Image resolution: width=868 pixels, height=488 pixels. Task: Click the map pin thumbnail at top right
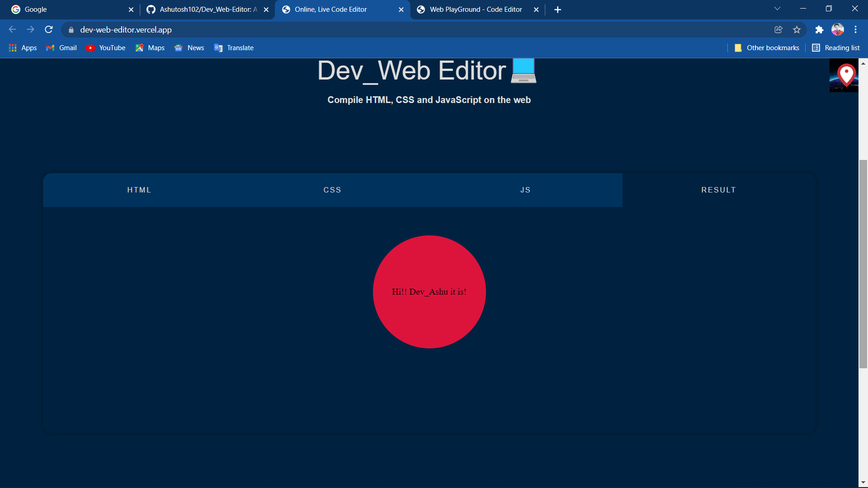844,75
